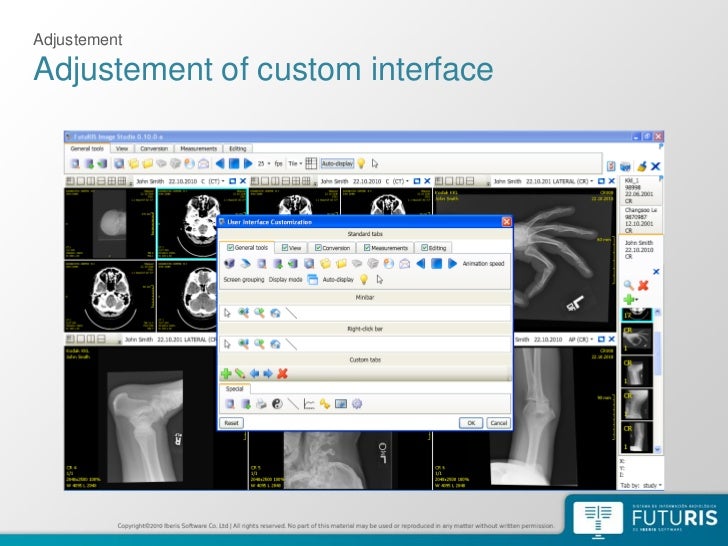Click the Reset button
728x546 pixels.
pyautogui.click(x=231, y=423)
